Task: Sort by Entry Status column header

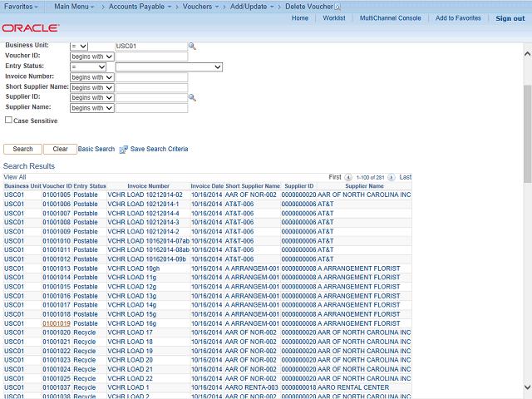Action: pyautogui.click(x=90, y=186)
